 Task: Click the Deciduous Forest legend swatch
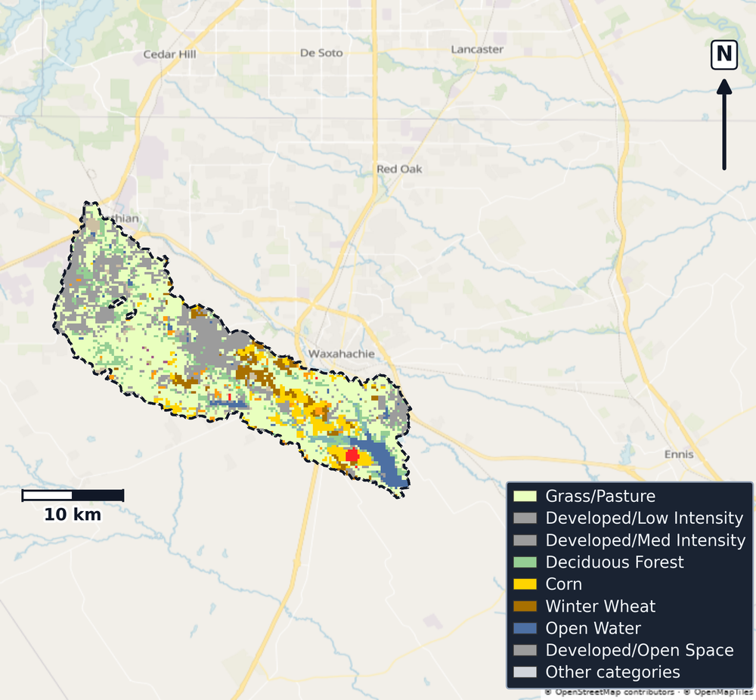tap(525, 562)
